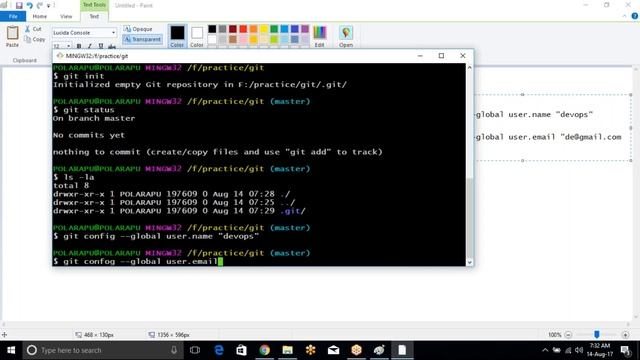Click the Text Tools contextual tab header
Image resolution: width=640 pixels, height=360 pixels.
pyautogui.click(x=94, y=5)
